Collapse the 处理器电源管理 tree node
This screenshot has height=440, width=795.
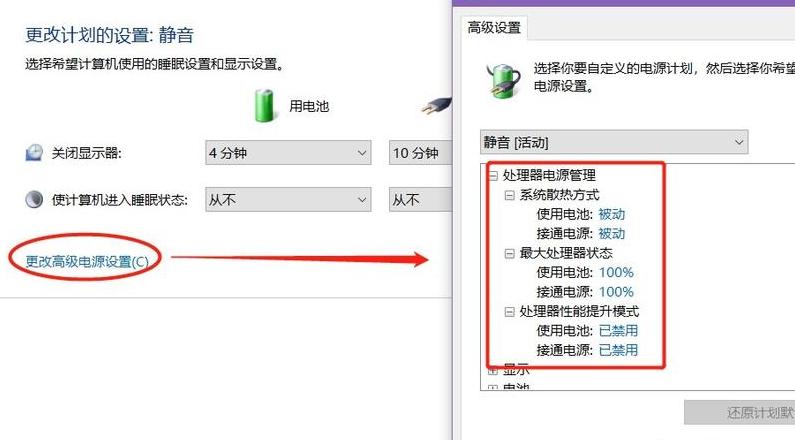click(492, 176)
